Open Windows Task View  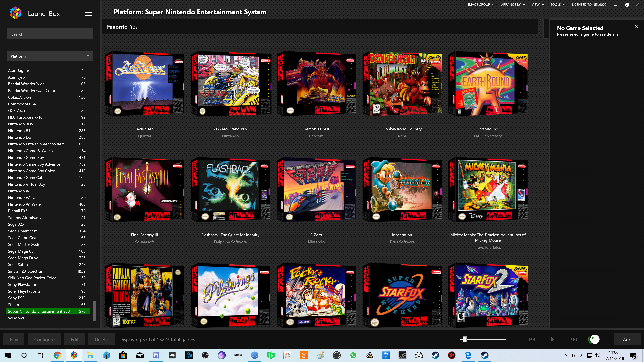(40, 355)
